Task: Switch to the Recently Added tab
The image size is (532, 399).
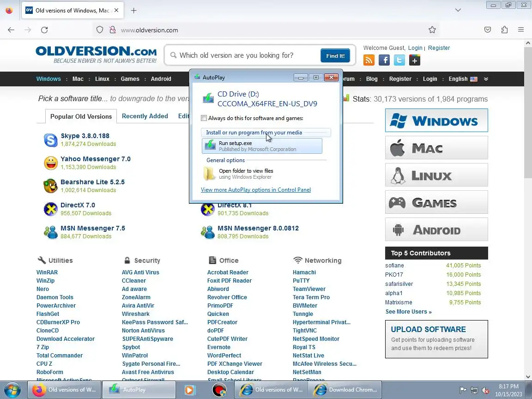Action: pos(145,116)
